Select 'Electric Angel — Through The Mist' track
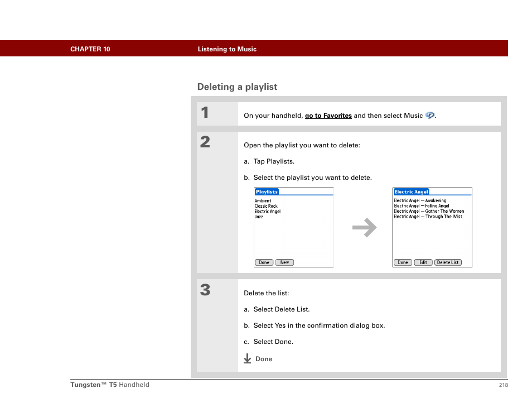 coord(428,217)
